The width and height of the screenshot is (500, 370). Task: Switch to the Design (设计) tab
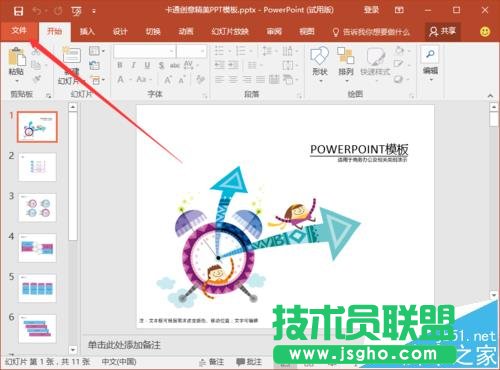pos(120,32)
